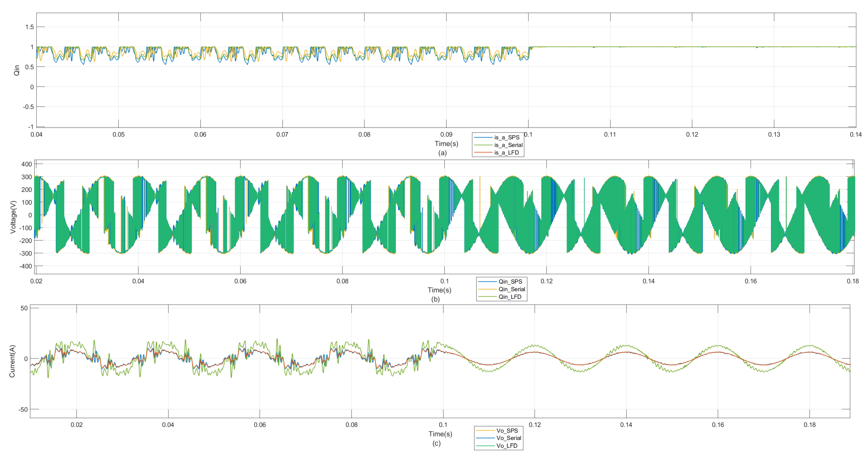
Task: Click the (c) subplot caption
Action: click(436, 444)
